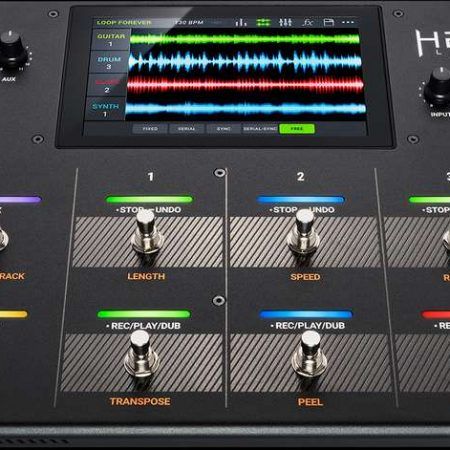Tap the green guitar waveform

(x=245, y=39)
